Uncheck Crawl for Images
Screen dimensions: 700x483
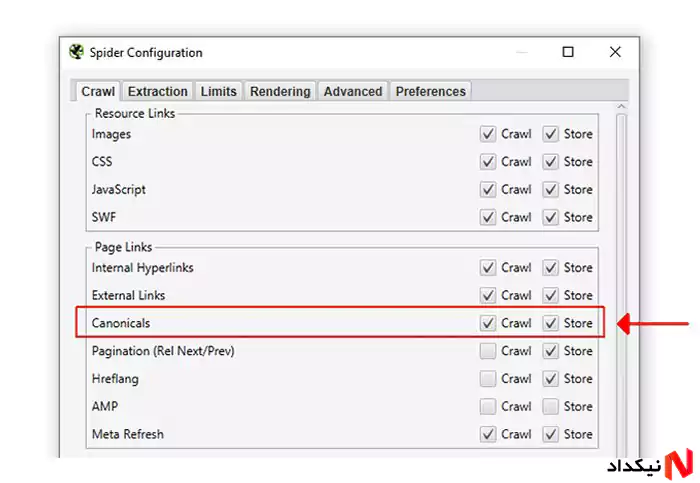click(488, 134)
